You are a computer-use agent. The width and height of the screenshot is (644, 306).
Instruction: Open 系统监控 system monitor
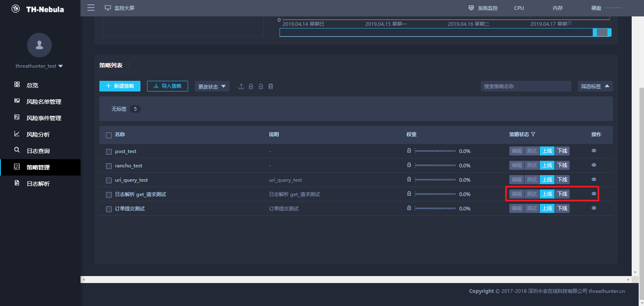point(483,8)
